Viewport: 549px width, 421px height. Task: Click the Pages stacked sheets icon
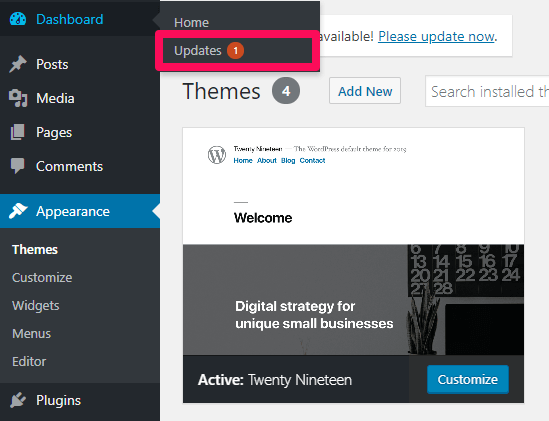[18, 132]
